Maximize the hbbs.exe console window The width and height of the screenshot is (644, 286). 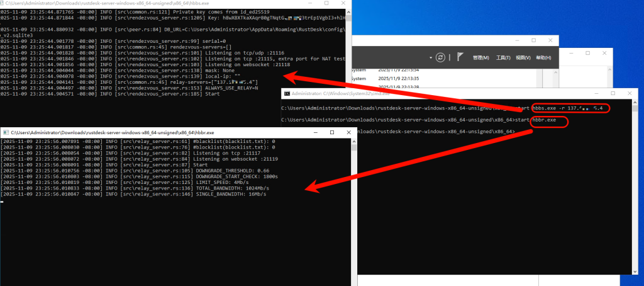(x=326, y=3)
